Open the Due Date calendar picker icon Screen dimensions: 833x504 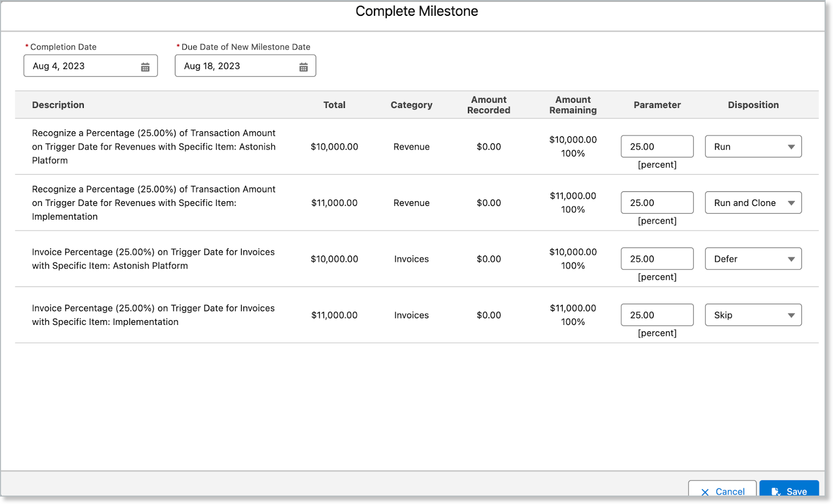click(x=303, y=67)
